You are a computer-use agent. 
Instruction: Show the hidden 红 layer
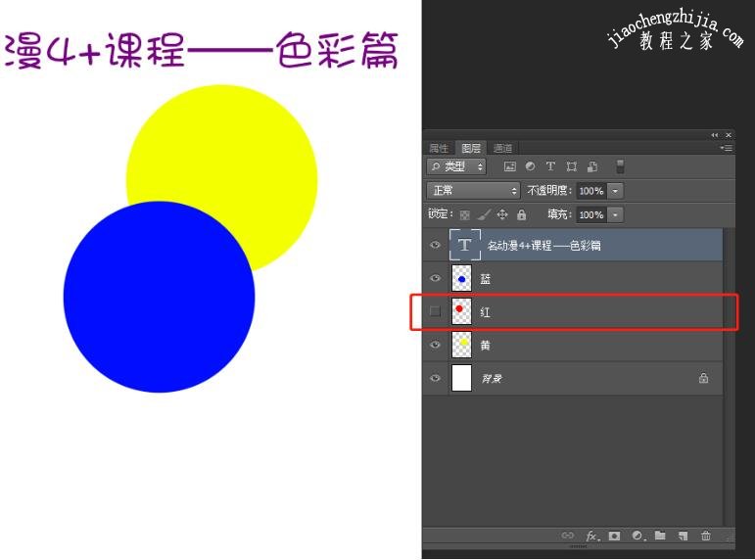pos(436,311)
